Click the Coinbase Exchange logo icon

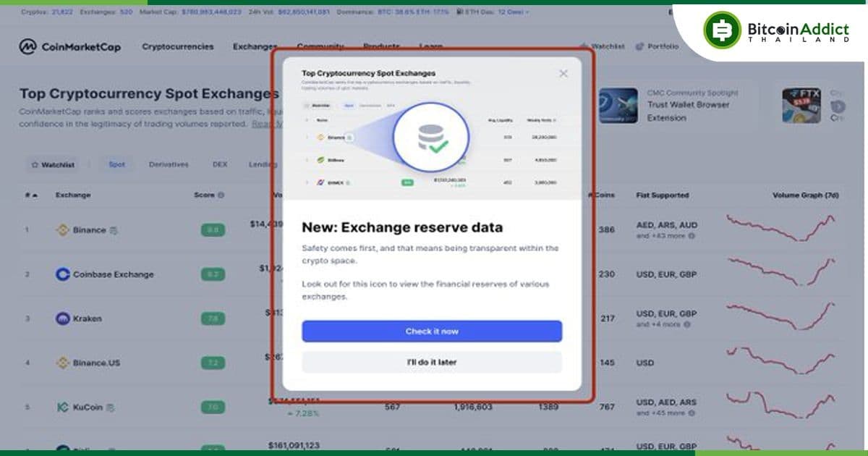(x=63, y=274)
